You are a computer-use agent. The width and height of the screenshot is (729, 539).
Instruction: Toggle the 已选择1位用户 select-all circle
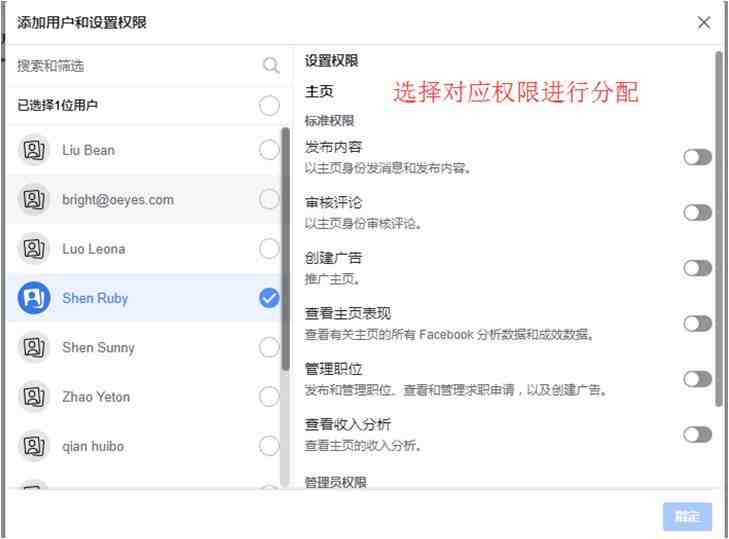click(269, 106)
